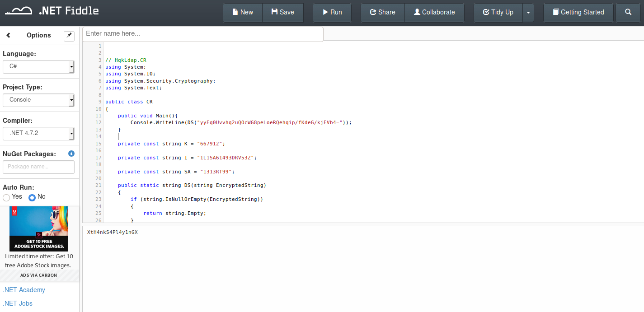Image resolution: width=644 pixels, height=312 pixels.
Task: Click the NuGet Packages info icon
Action: [x=71, y=154]
